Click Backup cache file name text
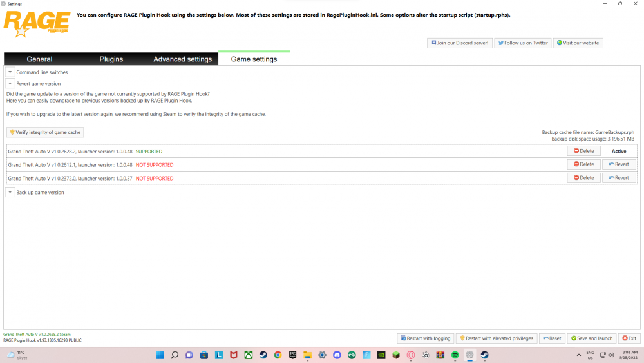Screen dimensions: 644x363 [588, 132]
